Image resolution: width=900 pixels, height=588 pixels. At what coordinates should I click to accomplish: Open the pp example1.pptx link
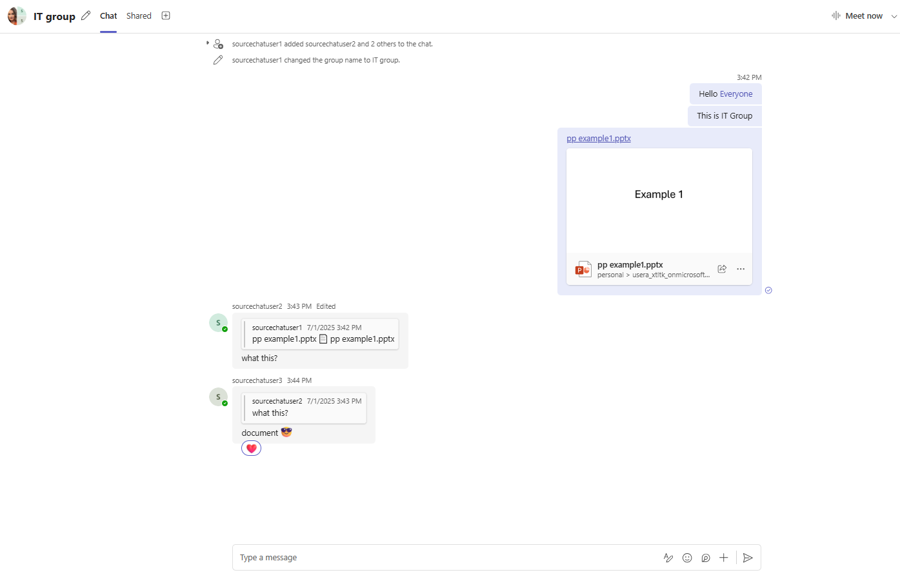[599, 137]
